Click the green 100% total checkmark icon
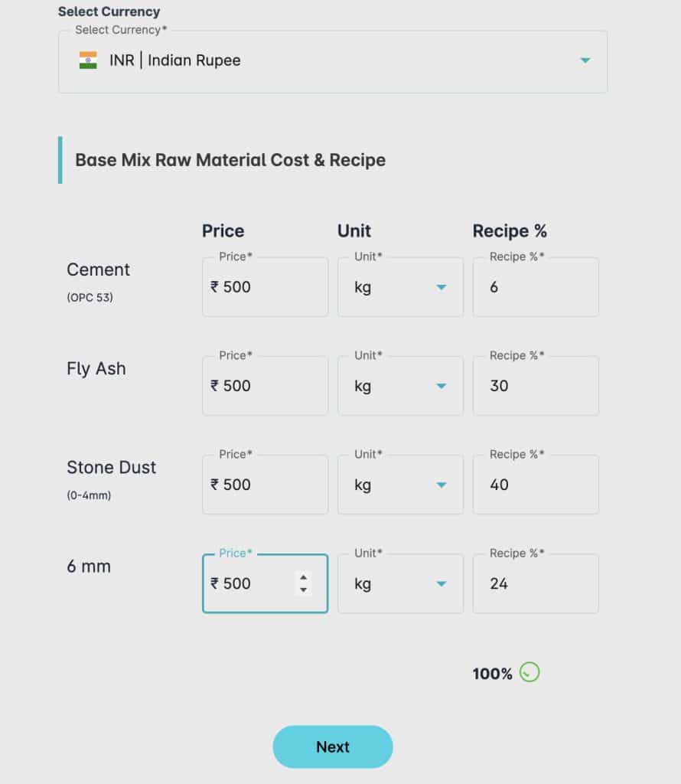 (529, 672)
